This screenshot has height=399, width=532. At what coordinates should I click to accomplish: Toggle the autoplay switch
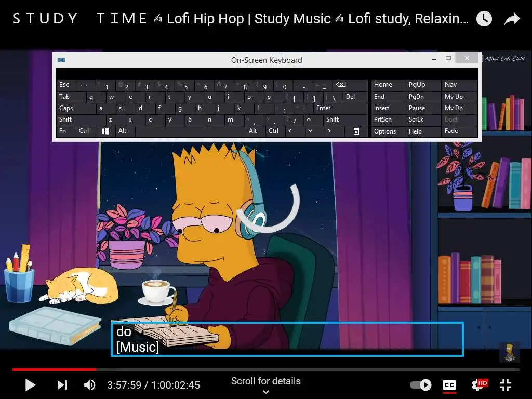[x=421, y=385]
